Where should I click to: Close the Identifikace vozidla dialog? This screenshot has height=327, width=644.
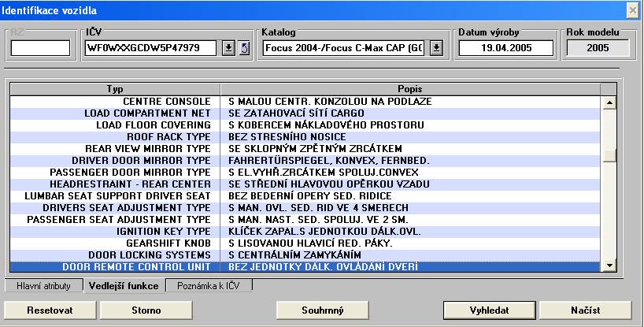click(631, 9)
